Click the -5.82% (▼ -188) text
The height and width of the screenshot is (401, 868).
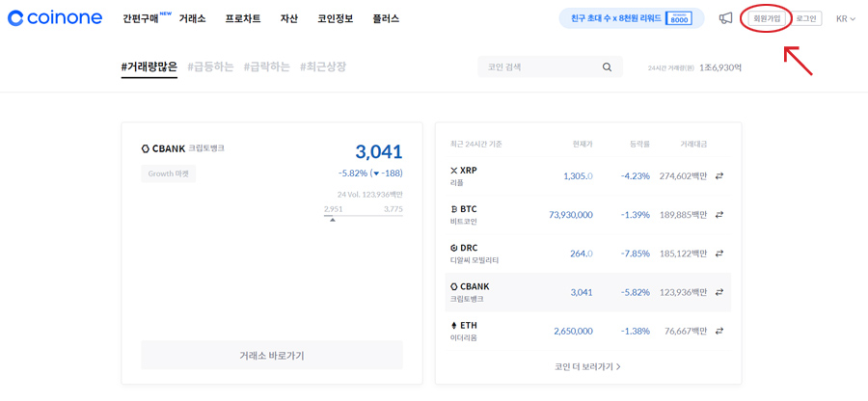tap(370, 174)
